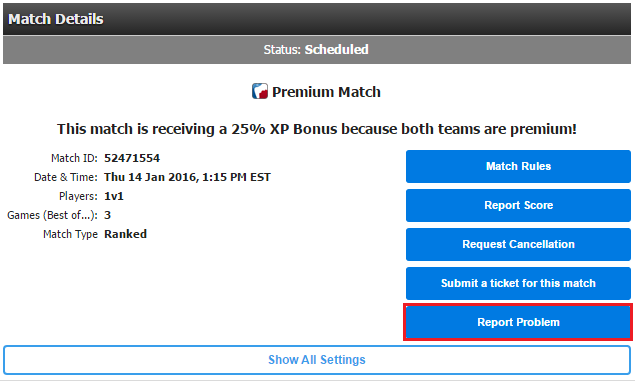Image resolution: width=635 pixels, height=381 pixels.
Task: Click the Premium Match title text
Action: tap(326, 92)
